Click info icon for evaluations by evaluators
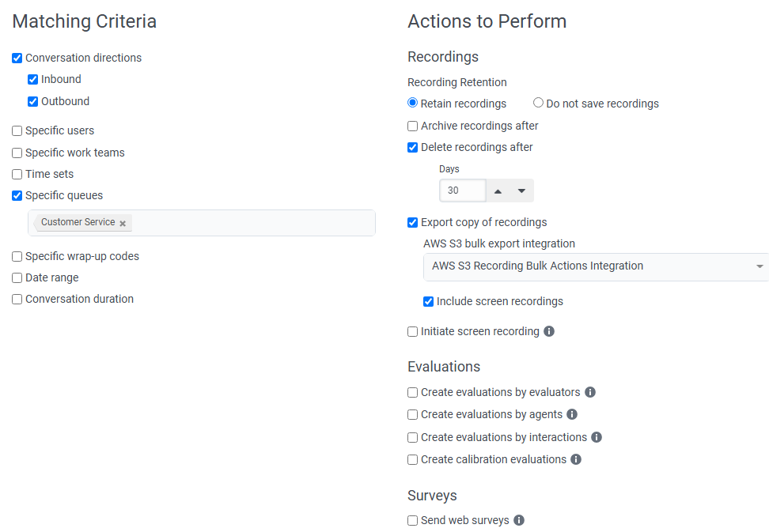Screen dimensions: 769x532 (590, 392)
